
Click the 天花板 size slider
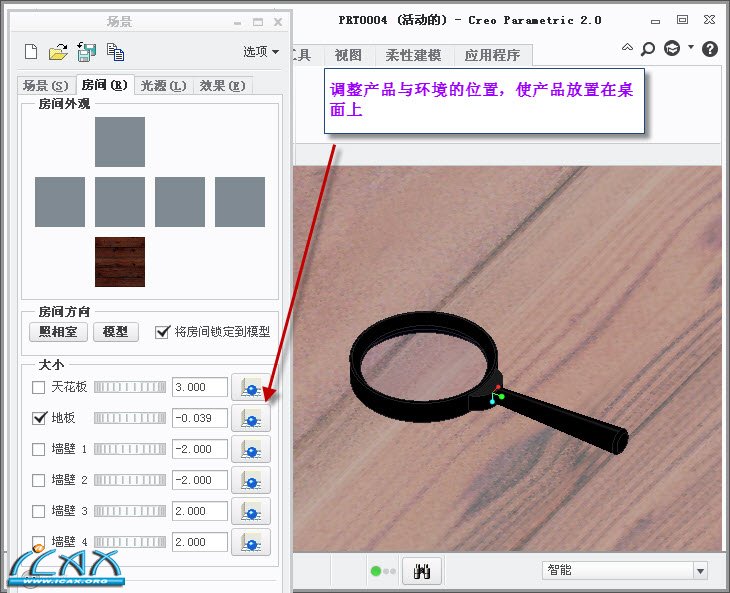click(130, 387)
